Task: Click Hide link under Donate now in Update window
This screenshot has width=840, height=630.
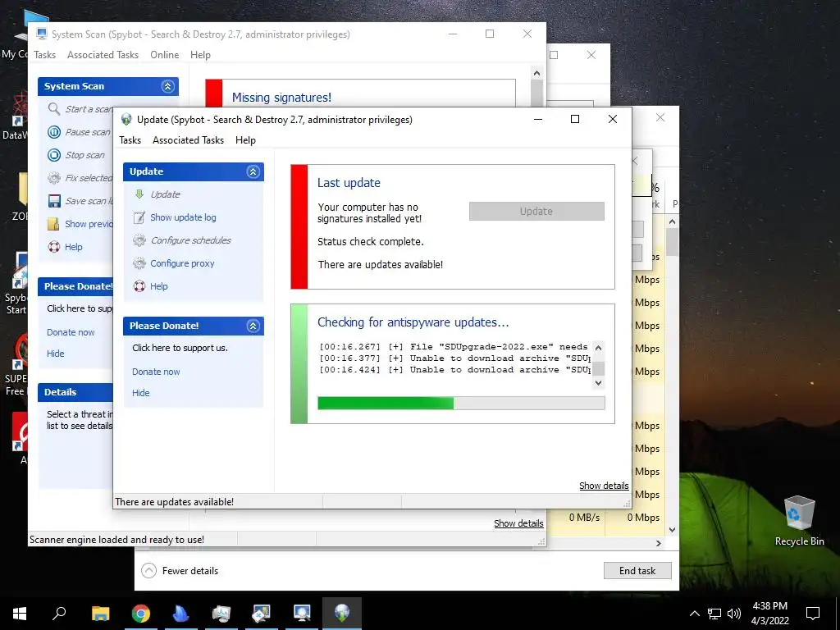Action: click(x=141, y=393)
